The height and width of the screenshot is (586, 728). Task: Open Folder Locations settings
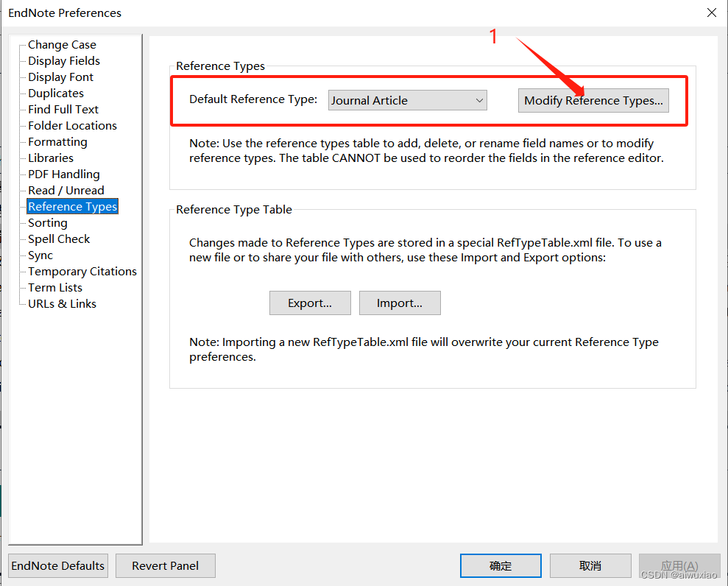click(x=72, y=126)
